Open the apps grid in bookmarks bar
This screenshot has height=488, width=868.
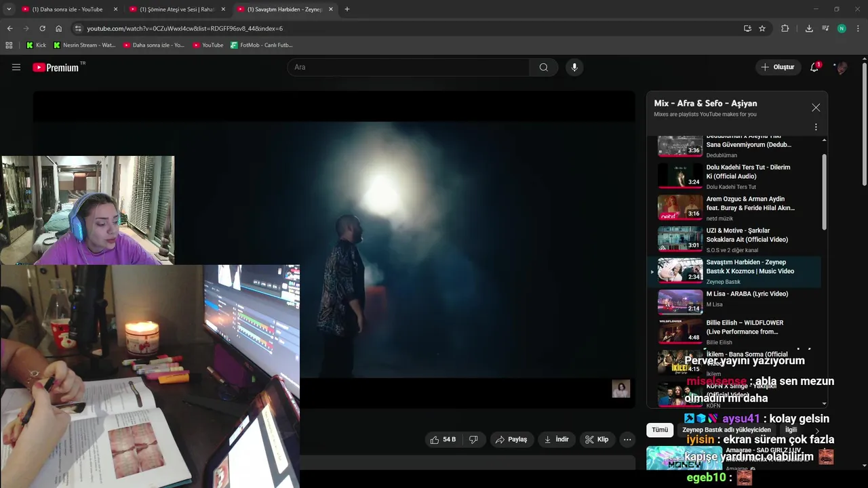pos(9,45)
